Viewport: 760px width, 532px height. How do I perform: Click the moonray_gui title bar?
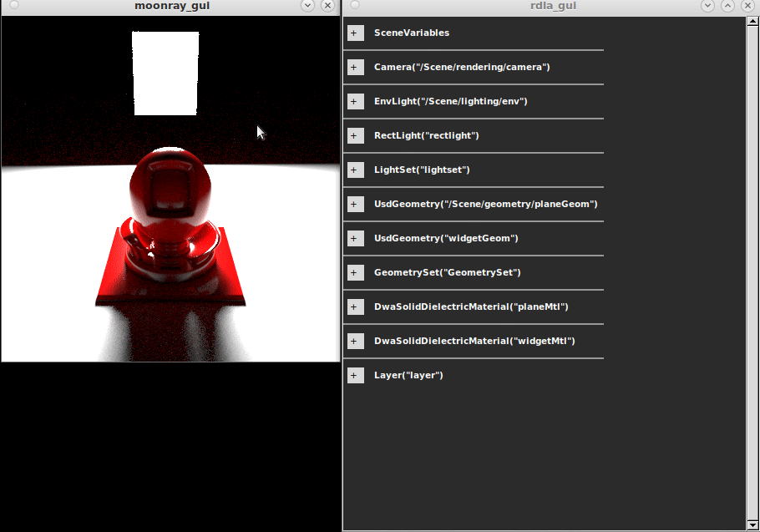click(172, 6)
